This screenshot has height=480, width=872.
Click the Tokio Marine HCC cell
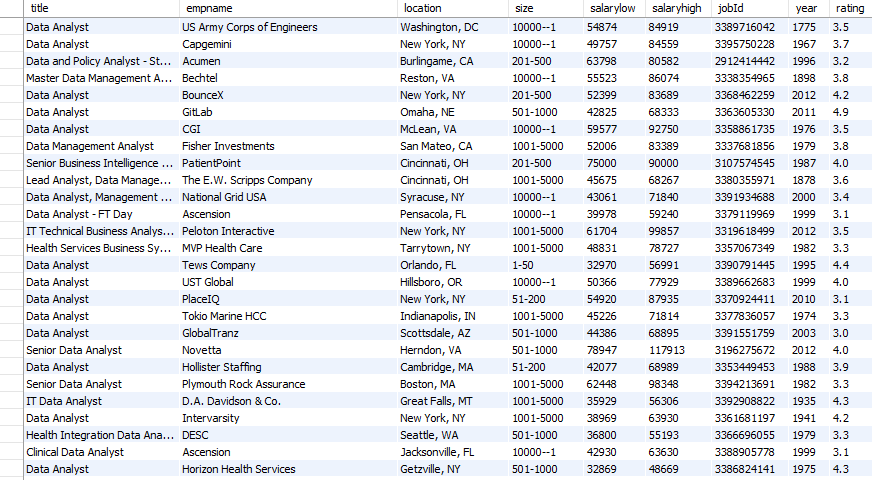click(x=288, y=316)
